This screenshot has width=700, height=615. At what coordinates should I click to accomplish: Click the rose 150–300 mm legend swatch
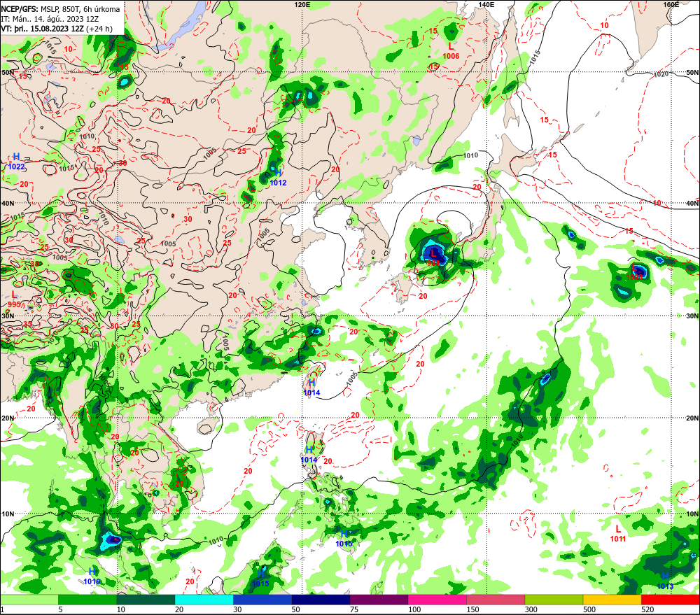[x=496, y=600]
